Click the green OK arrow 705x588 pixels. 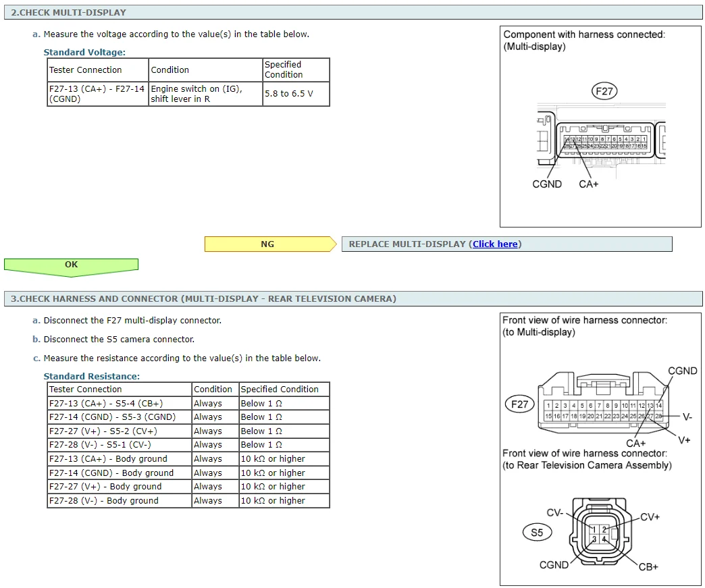pos(71,265)
